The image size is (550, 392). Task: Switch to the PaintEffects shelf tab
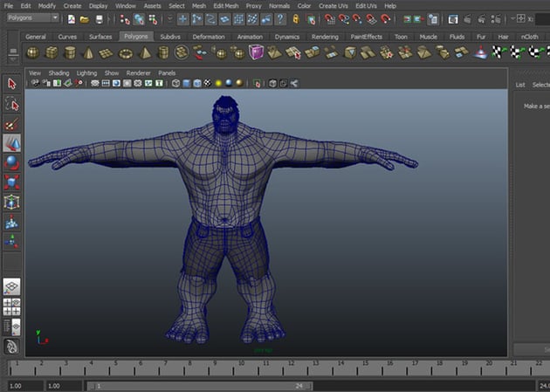click(x=366, y=37)
